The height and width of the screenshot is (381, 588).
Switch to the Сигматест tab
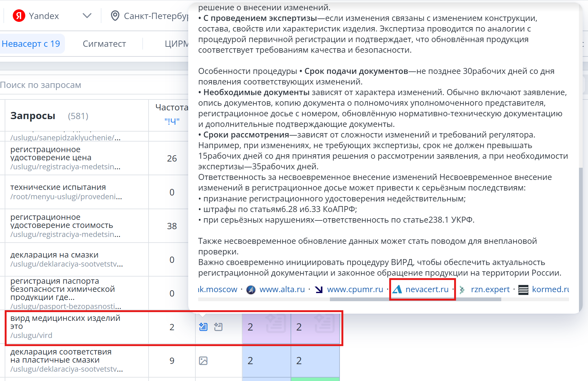click(x=104, y=44)
